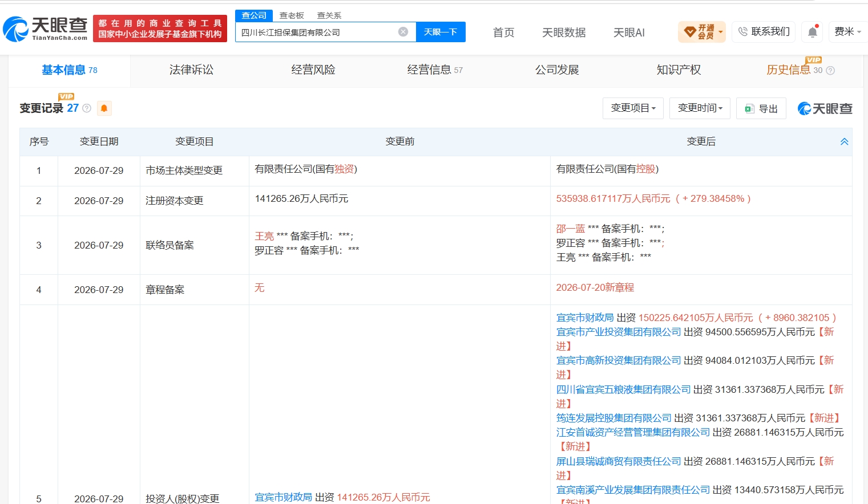Click the 导出 Excel export button
Image resolution: width=868 pixels, height=504 pixels.
(761, 108)
